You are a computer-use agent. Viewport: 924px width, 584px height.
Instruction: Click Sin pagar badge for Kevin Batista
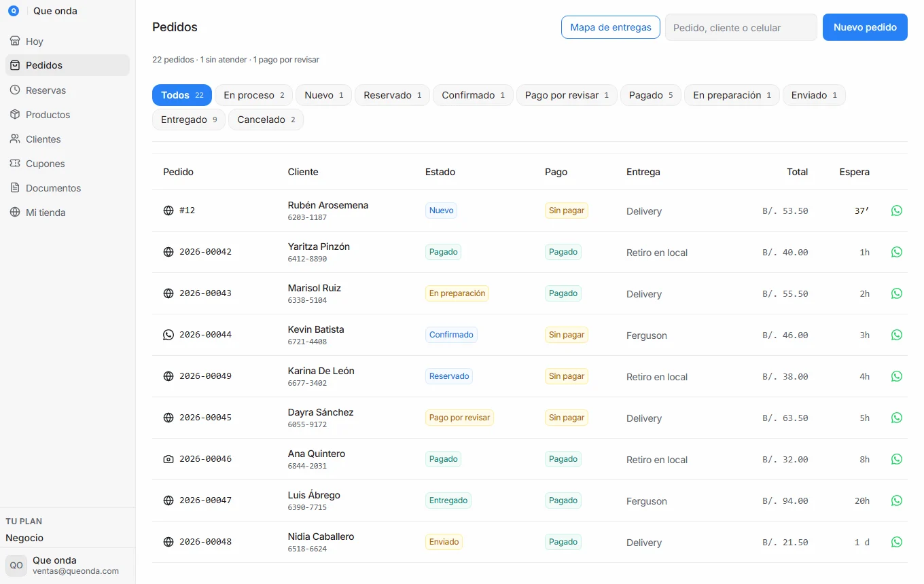click(x=567, y=335)
